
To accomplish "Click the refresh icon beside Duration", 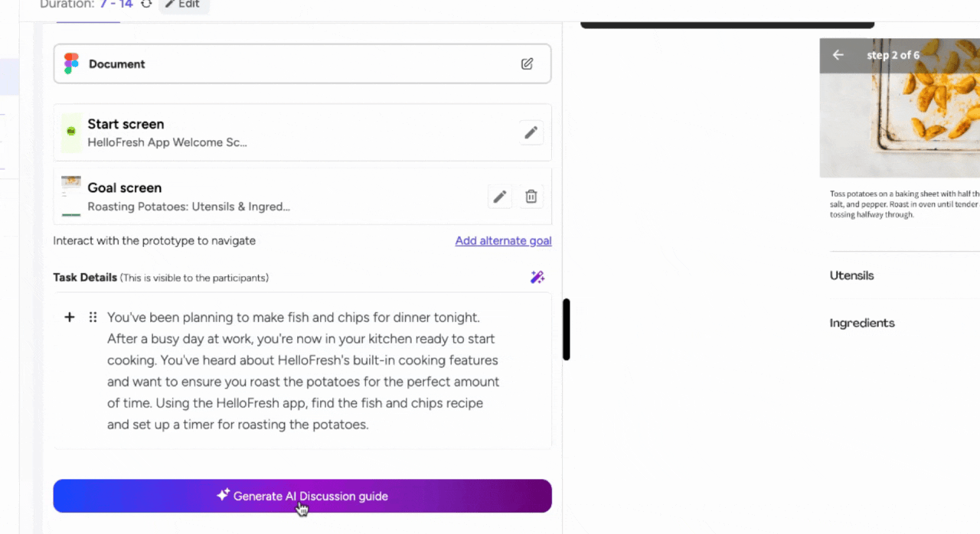I will click(145, 4).
